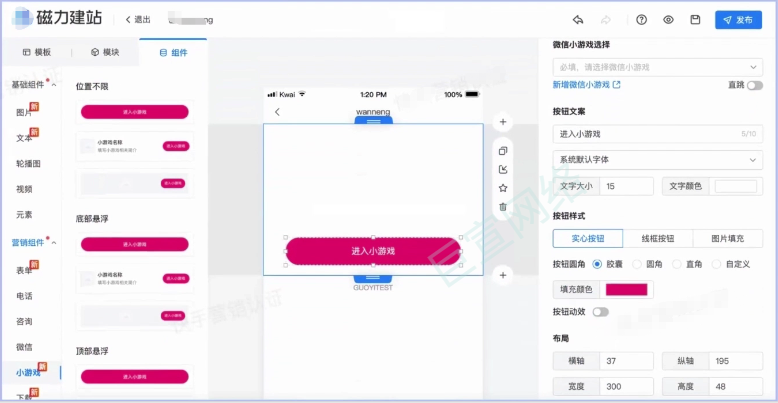Select the 实心按钮 style tab
Image resolution: width=778 pixels, height=403 pixels.
pos(587,239)
